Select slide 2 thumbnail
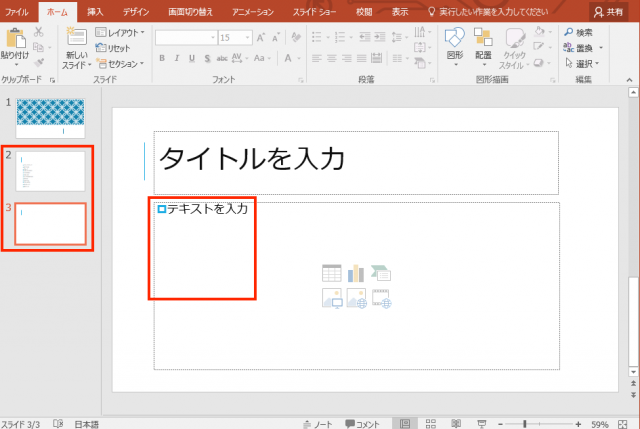The height and width of the screenshot is (429, 640). pos(51,171)
